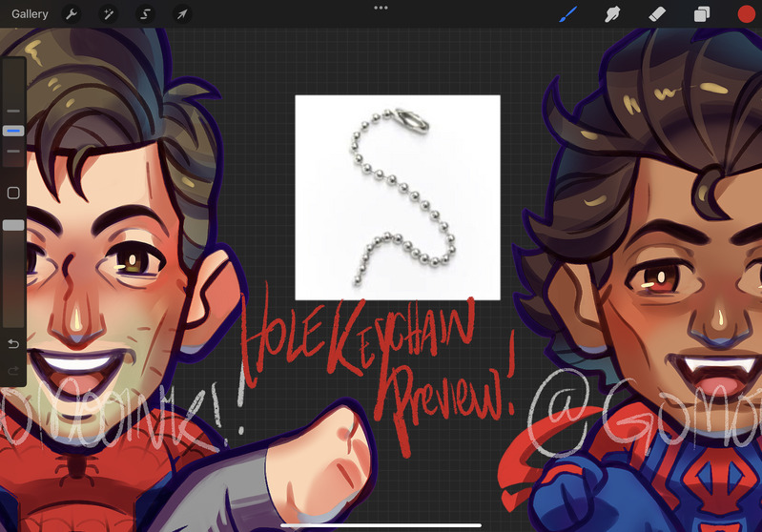
Task: Adjust the brush opacity slider handle
Action: pos(13,225)
